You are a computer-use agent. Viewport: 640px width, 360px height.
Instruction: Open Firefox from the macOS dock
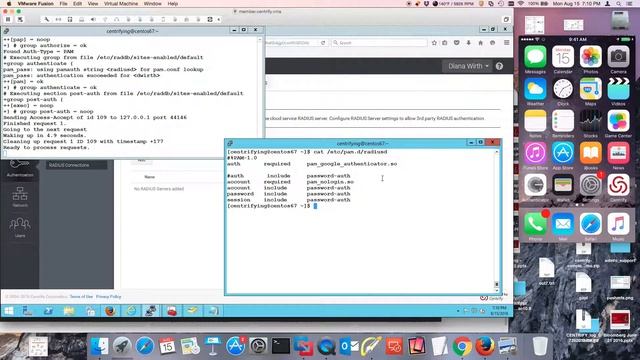[x=485, y=346]
